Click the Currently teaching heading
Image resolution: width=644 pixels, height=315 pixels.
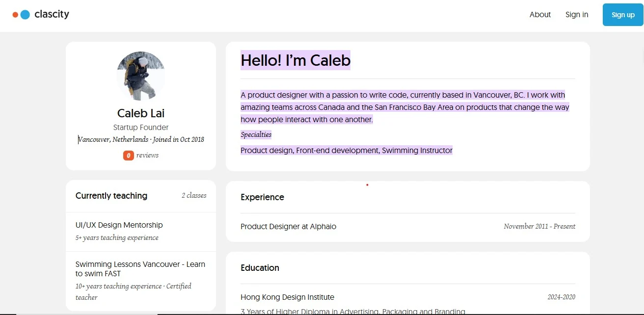click(x=111, y=196)
